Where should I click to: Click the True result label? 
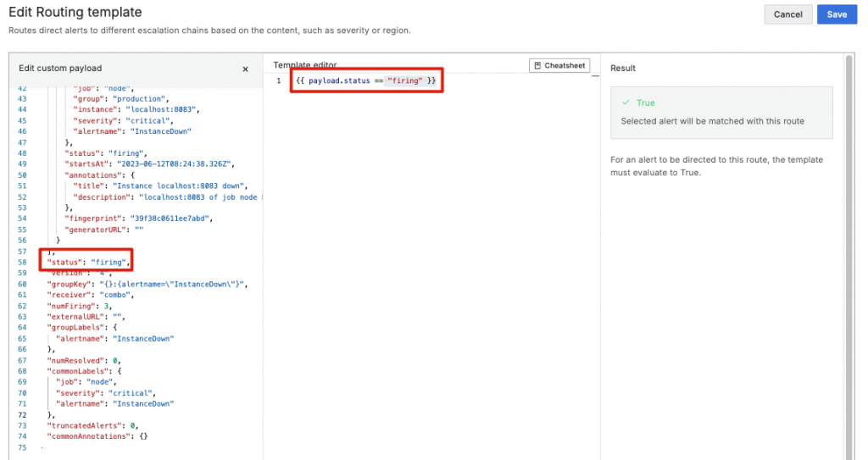645,103
